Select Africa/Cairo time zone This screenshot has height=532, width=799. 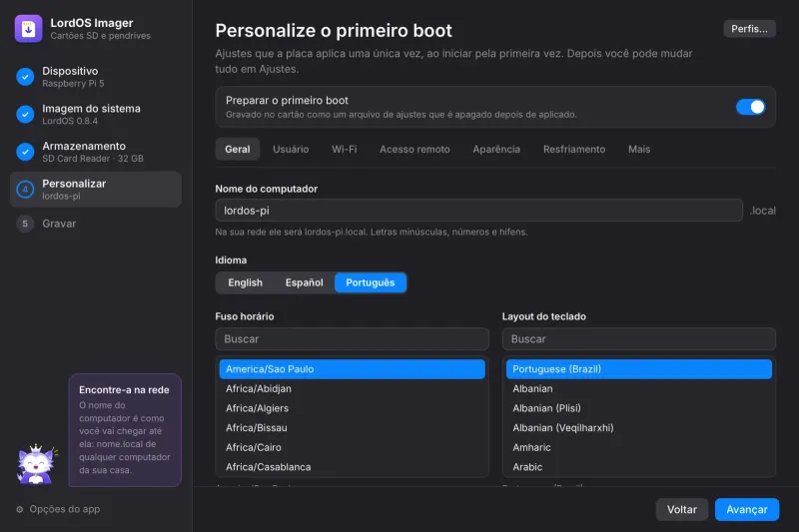point(353,447)
